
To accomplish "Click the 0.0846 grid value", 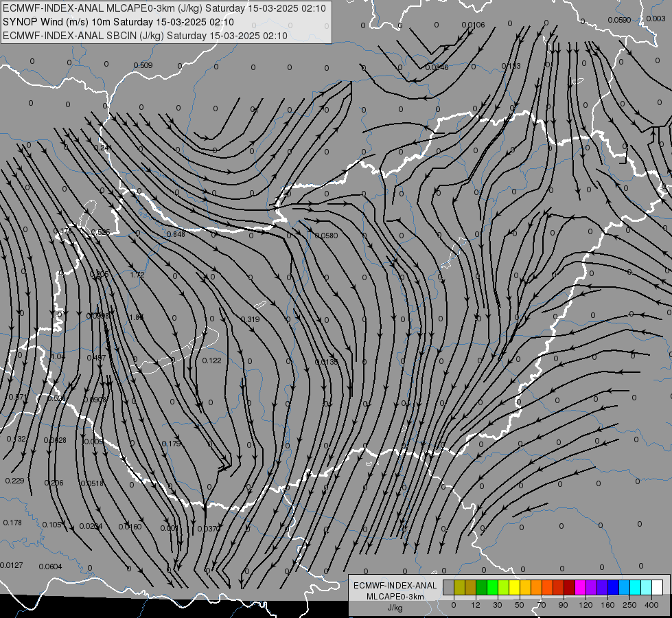I will pos(437,67).
